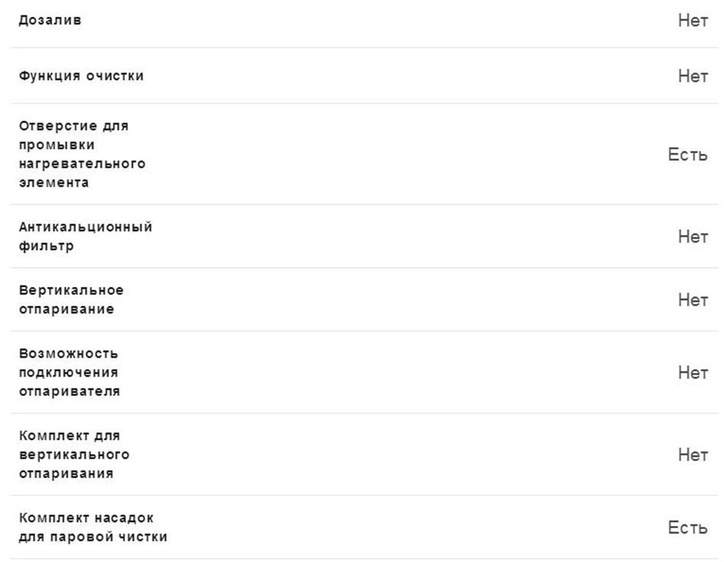728x562 pixels.
Task: Select "Нет" value for подключения отпаривателя
Action: click(693, 373)
